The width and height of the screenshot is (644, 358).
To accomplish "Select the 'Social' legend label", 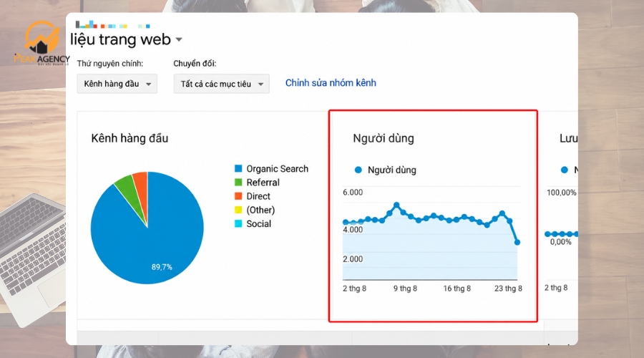I will point(259,224).
